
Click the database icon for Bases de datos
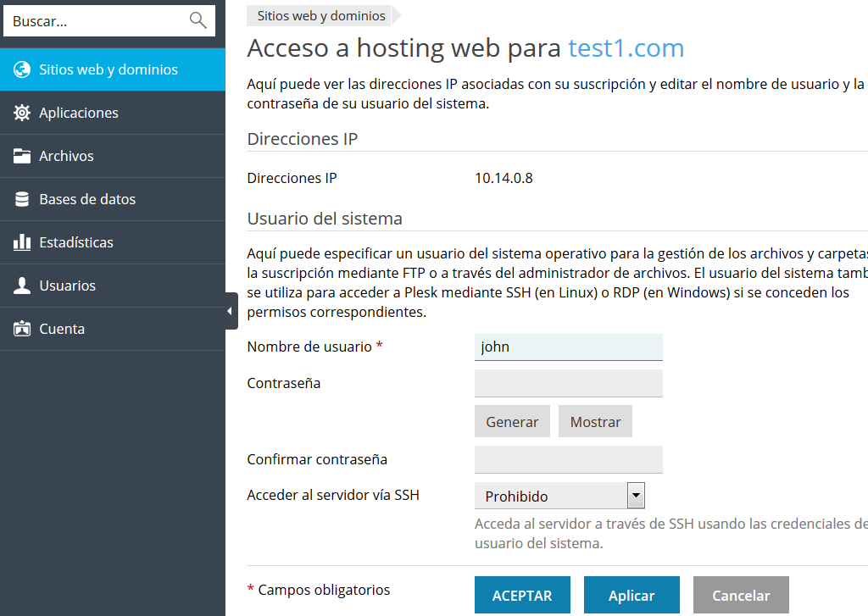(22, 199)
